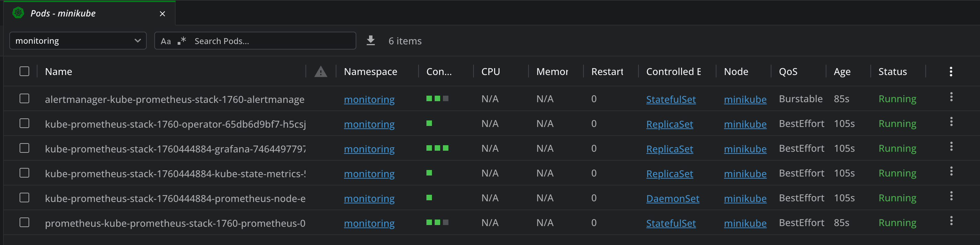Close the Pods - minikube tab
This screenshot has width=980, height=245.
point(163,14)
